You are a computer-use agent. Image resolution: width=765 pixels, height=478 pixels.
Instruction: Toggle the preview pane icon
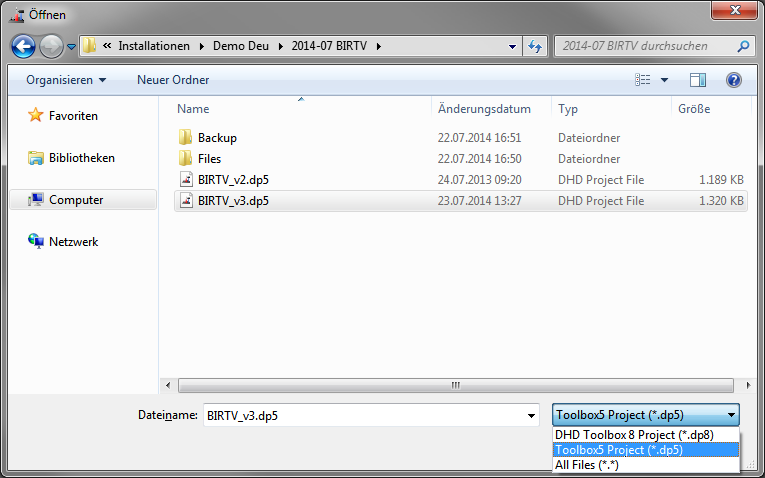pyautogui.click(x=698, y=80)
